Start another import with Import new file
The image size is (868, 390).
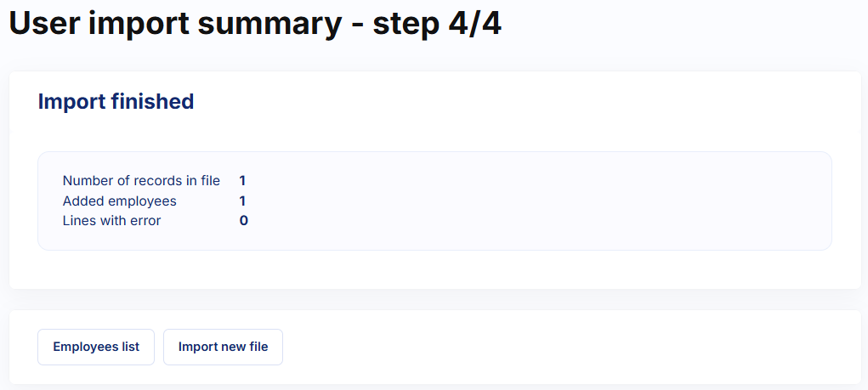pos(223,347)
